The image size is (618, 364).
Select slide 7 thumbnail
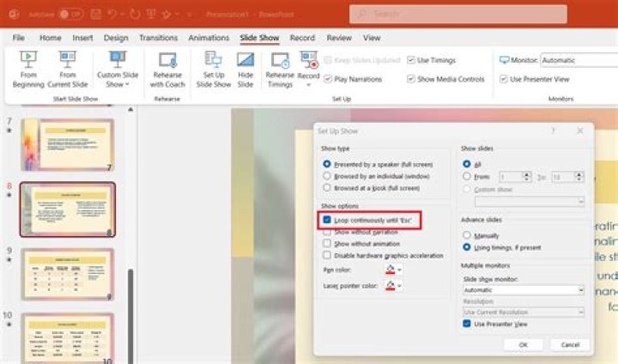68,145
